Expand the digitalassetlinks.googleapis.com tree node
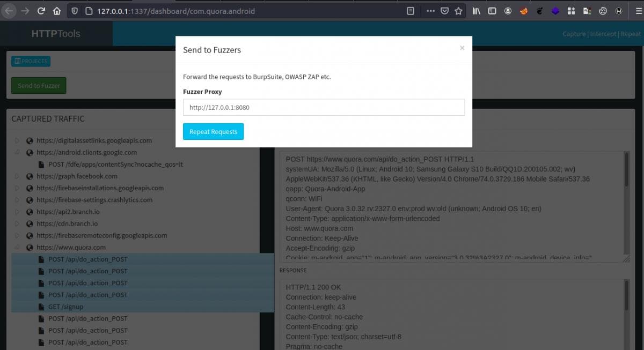 click(x=17, y=141)
